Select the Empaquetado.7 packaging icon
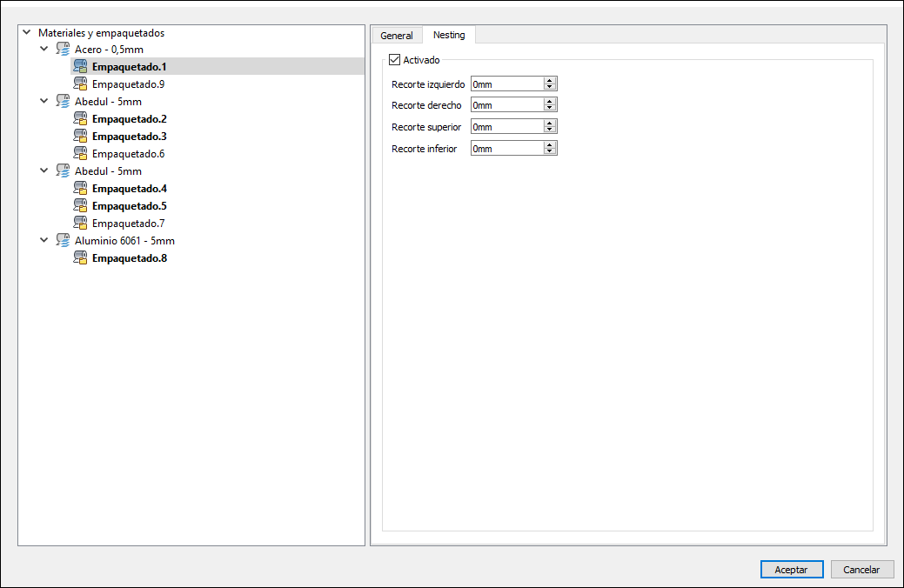The height and width of the screenshot is (588, 904). tap(80, 223)
